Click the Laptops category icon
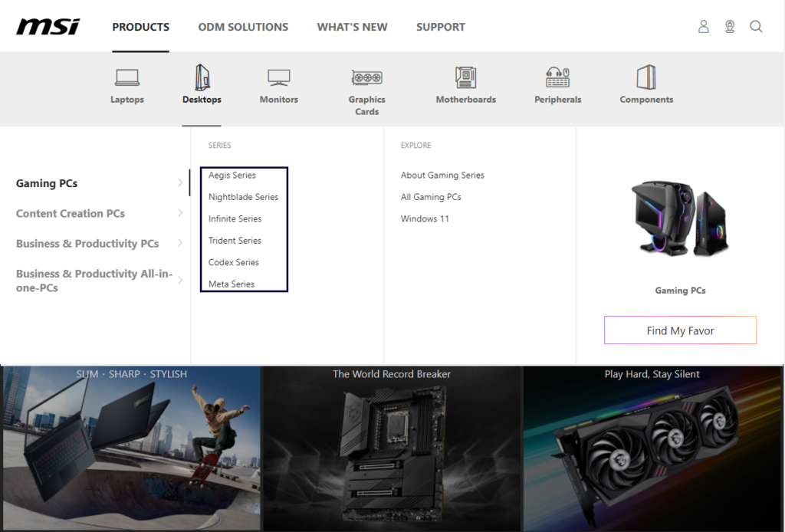This screenshot has width=785, height=532. (x=127, y=77)
